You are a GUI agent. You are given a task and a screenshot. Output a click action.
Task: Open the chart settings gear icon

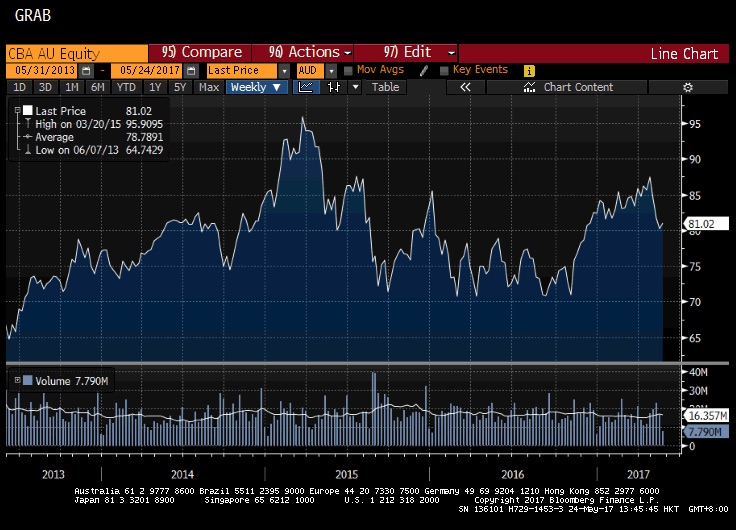click(x=686, y=87)
